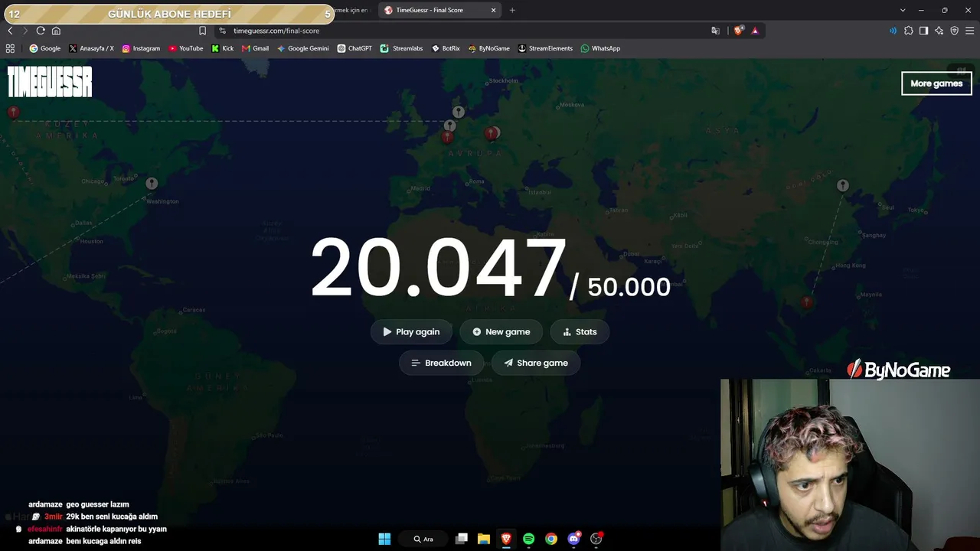
Task: Select the TimeGuessr - Final Score tab
Action: coord(438,10)
